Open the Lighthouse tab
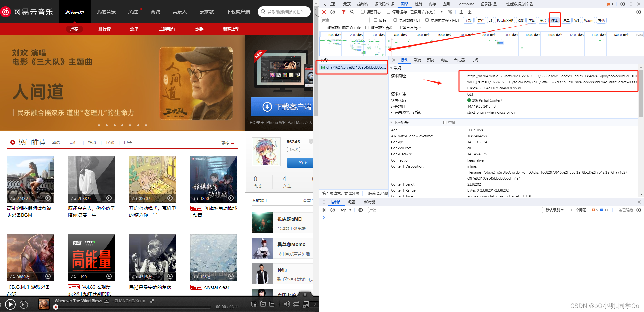This screenshot has width=644, height=312. coord(465,4)
